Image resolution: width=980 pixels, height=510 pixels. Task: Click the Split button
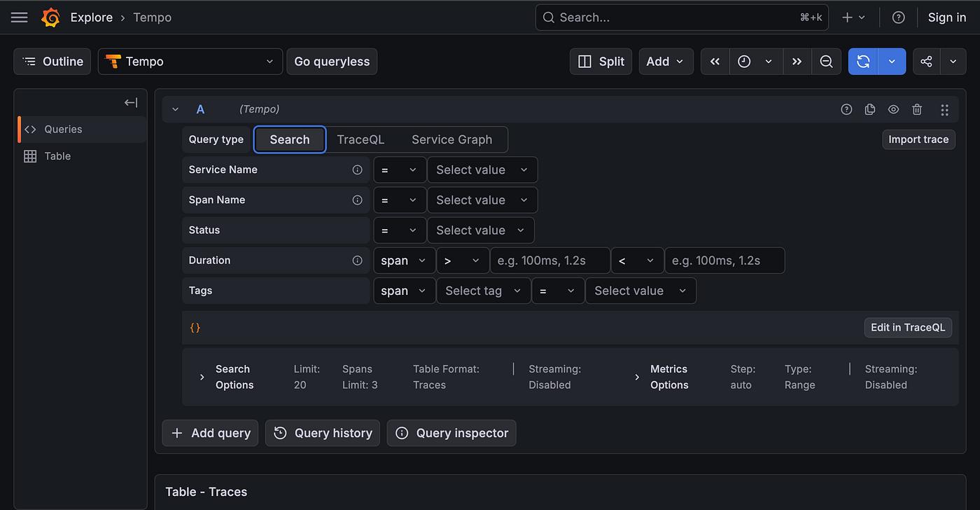pos(601,62)
